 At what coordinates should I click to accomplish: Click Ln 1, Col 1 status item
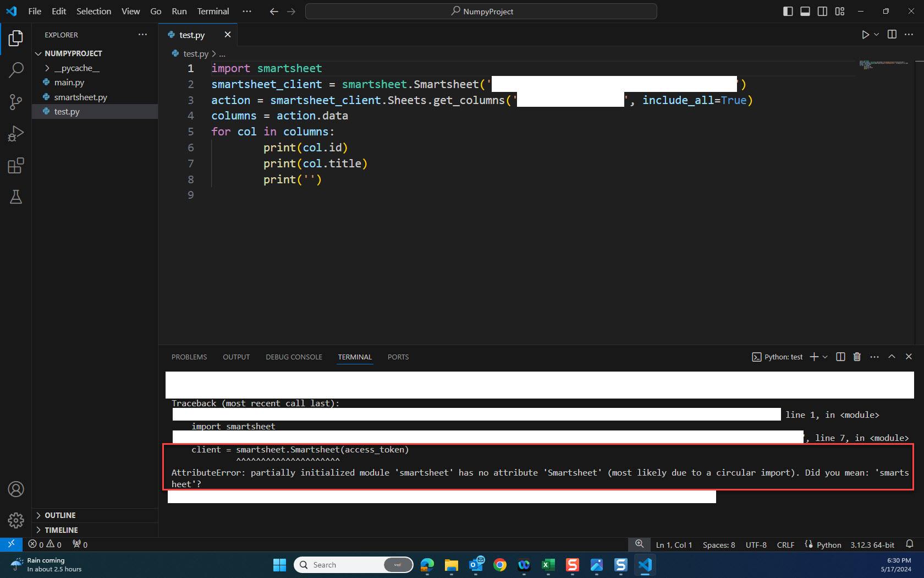click(x=674, y=544)
